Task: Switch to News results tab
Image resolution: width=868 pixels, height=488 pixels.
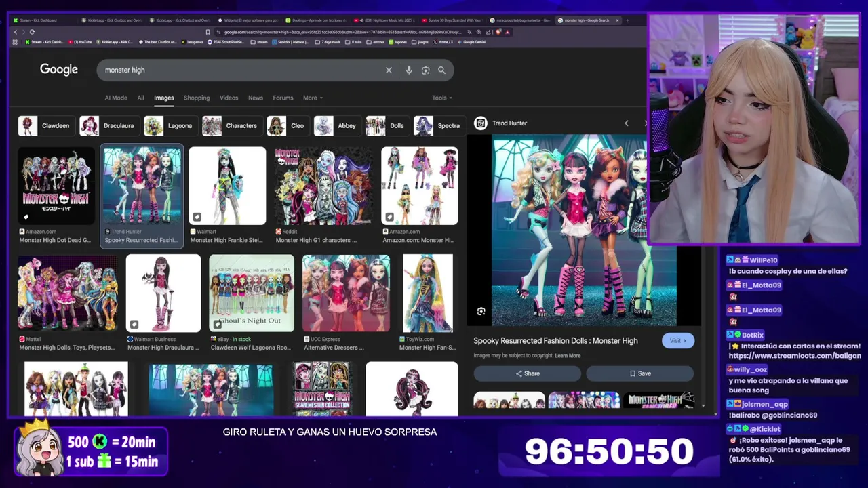Action: pyautogui.click(x=256, y=98)
